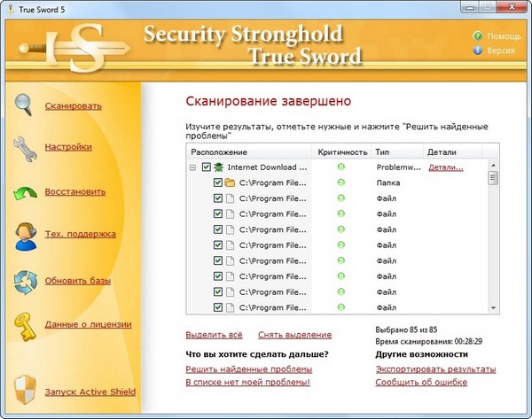Open the Настройки sidebar item

pyautogui.click(x=68, y=147)
